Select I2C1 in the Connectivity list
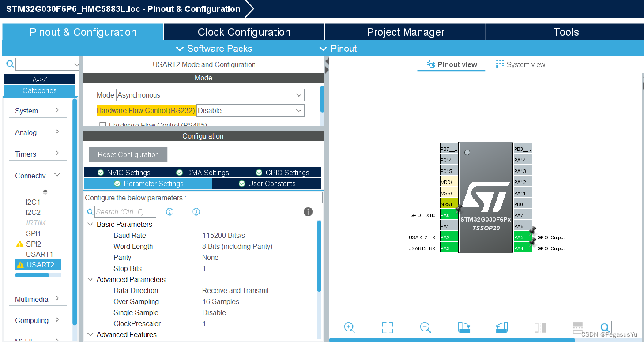The height and width of the screenshot is (342, 644). (x=33, y=202)
